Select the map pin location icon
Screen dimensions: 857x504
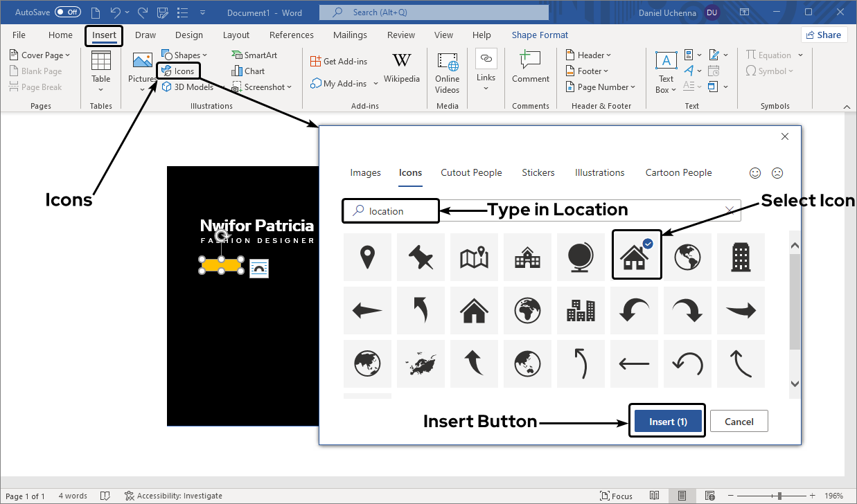(367, 258)
